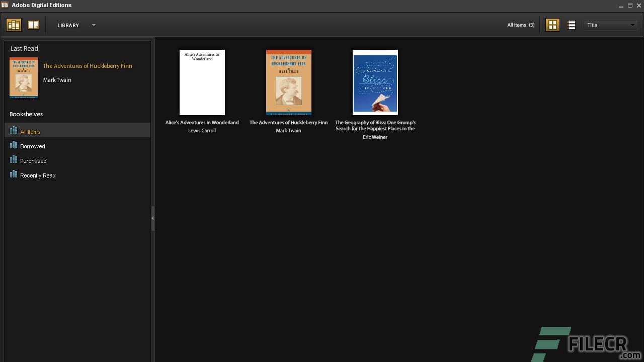Click the All Items (3) label
The image size is (644, 362).
click(520, 24)
